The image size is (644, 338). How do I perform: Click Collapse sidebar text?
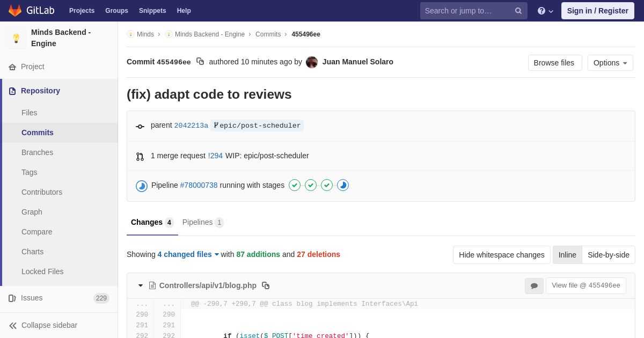pyautogui.click(x=49, y=325)
